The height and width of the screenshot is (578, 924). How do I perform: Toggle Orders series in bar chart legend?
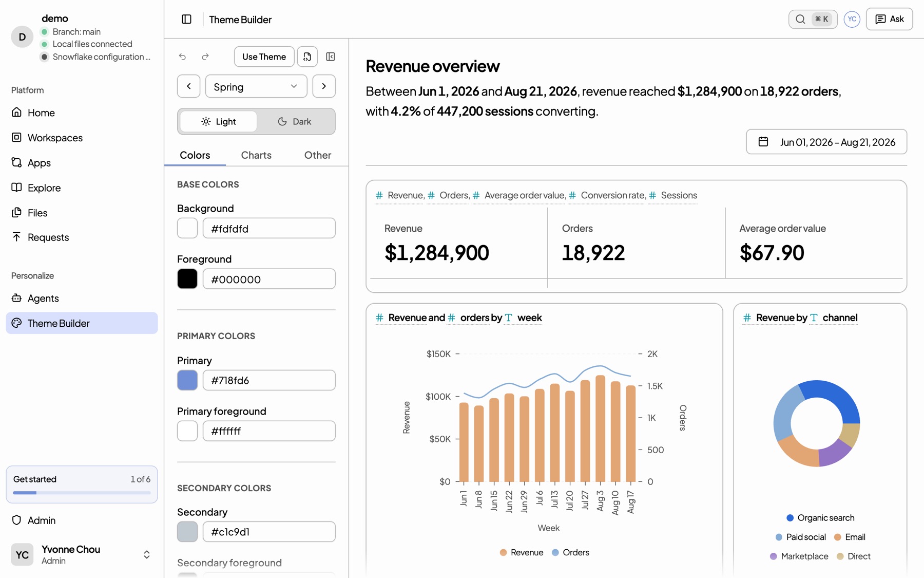click(x=570, y=552)
